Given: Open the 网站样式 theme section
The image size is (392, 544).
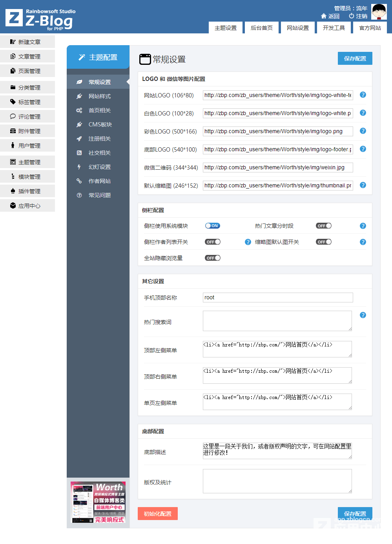Looking at the screenshot, I should pos(99,96).
